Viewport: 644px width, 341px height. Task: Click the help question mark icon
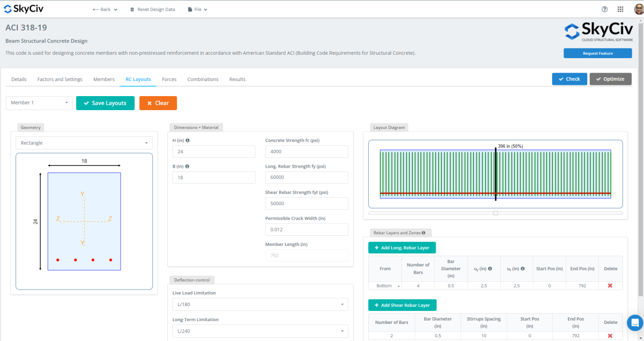(x=605, y=9)
